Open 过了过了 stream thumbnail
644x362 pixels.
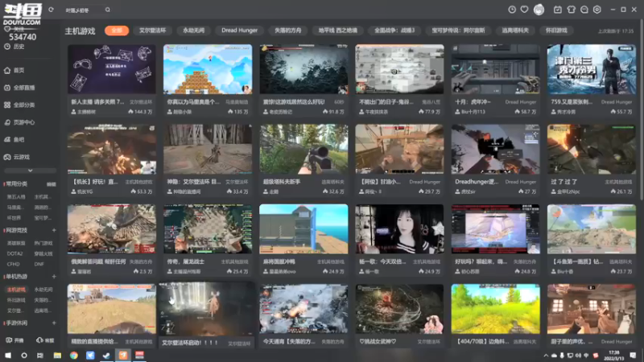click(x=592, y=150)
